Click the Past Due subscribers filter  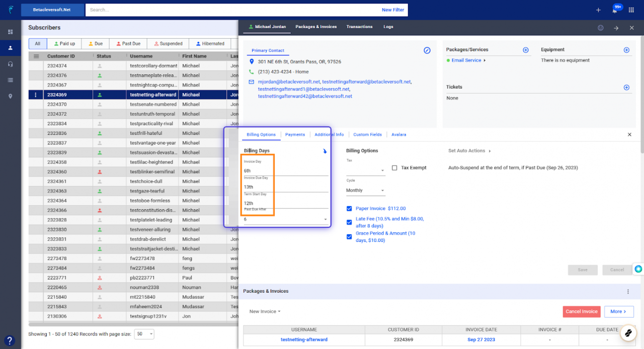[128, 43]
